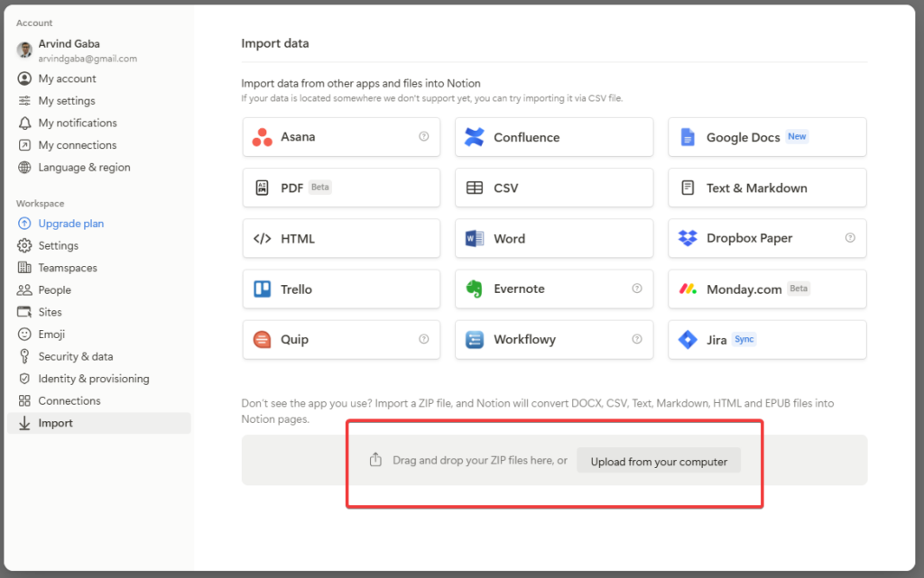
Task: Click the Confluence logo icon
Action: (475, 137)
